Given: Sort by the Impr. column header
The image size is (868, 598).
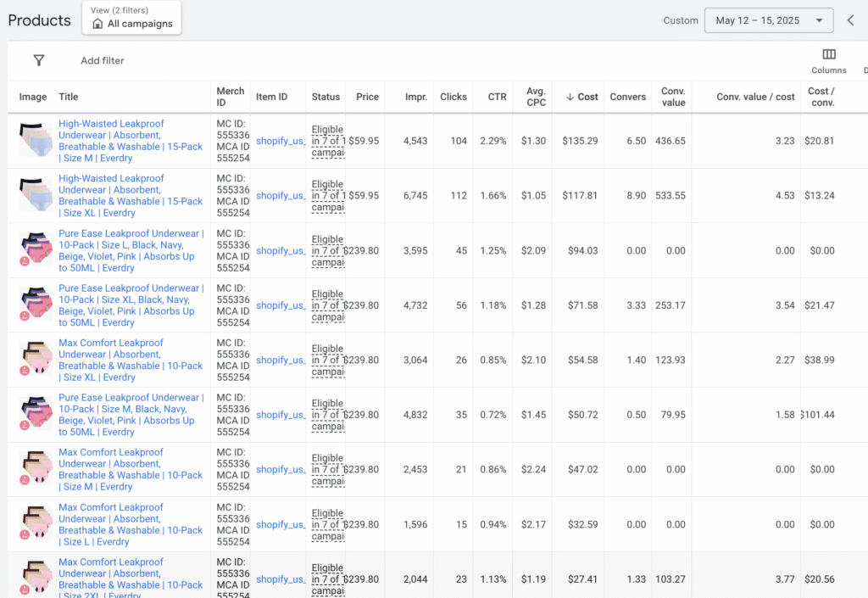Looking at the screenshot, I should [415, 97].
